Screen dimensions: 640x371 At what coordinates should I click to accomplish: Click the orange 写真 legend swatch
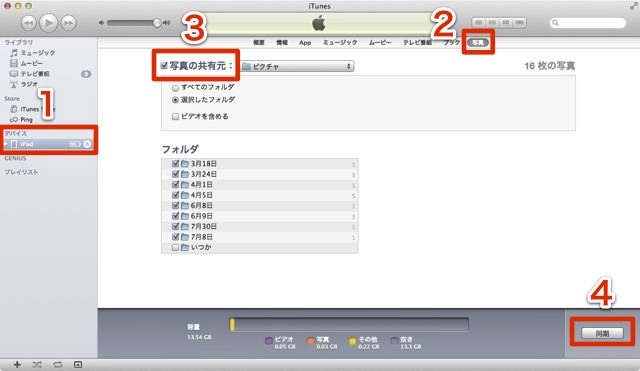tap(311, 341)
